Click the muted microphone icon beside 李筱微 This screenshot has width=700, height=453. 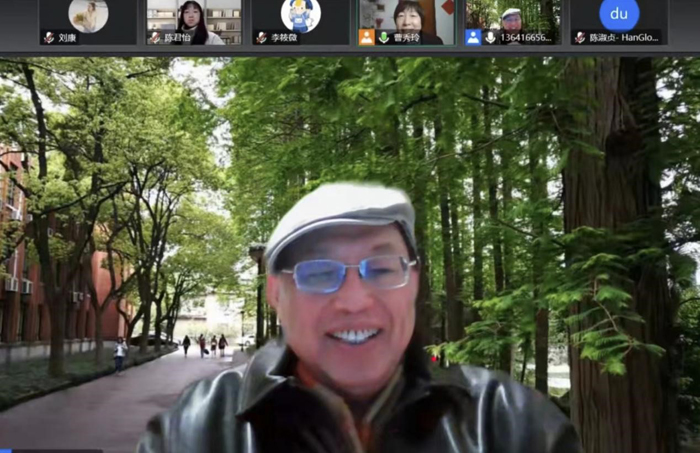tap(261, 37)
